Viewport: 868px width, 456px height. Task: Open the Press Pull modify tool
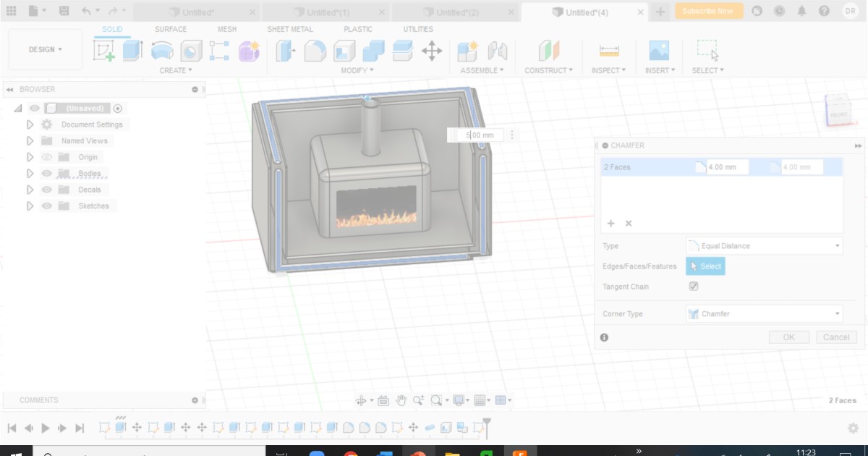point(284,51)
